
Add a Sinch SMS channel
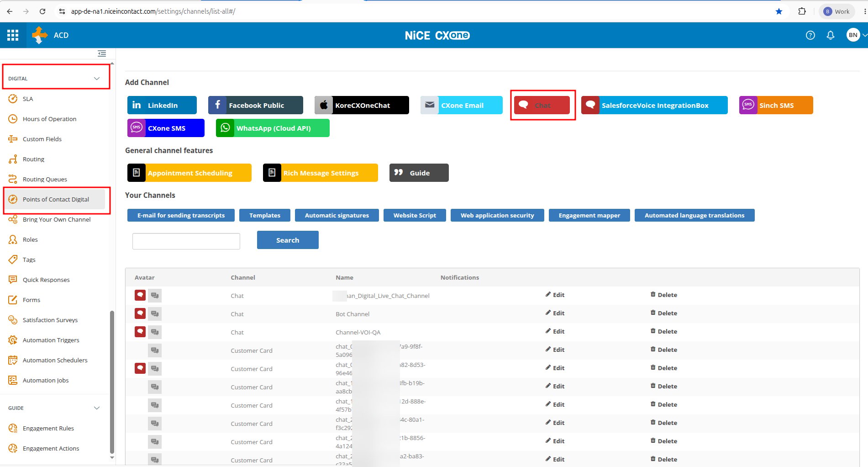coord(776,105)
